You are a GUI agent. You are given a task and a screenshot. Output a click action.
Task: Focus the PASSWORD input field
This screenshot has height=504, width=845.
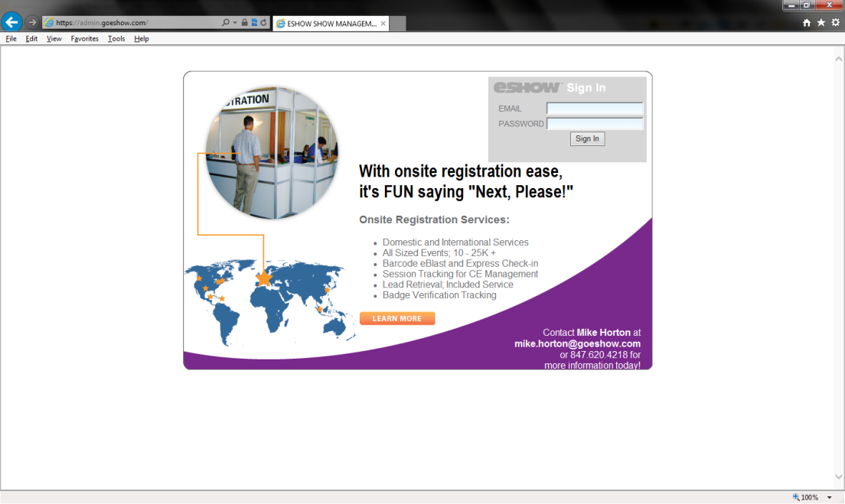coord(595,124)
